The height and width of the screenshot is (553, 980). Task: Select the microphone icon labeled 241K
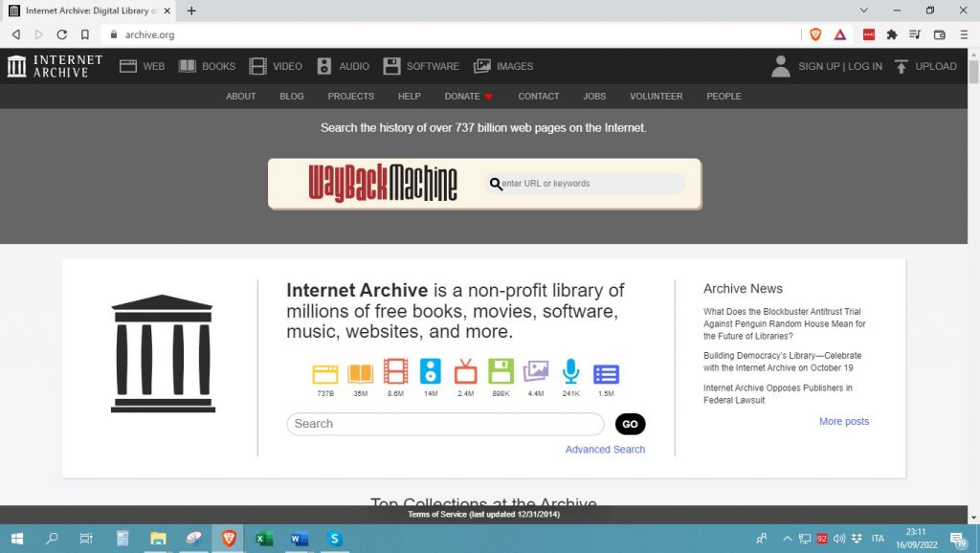coord(570,373)
